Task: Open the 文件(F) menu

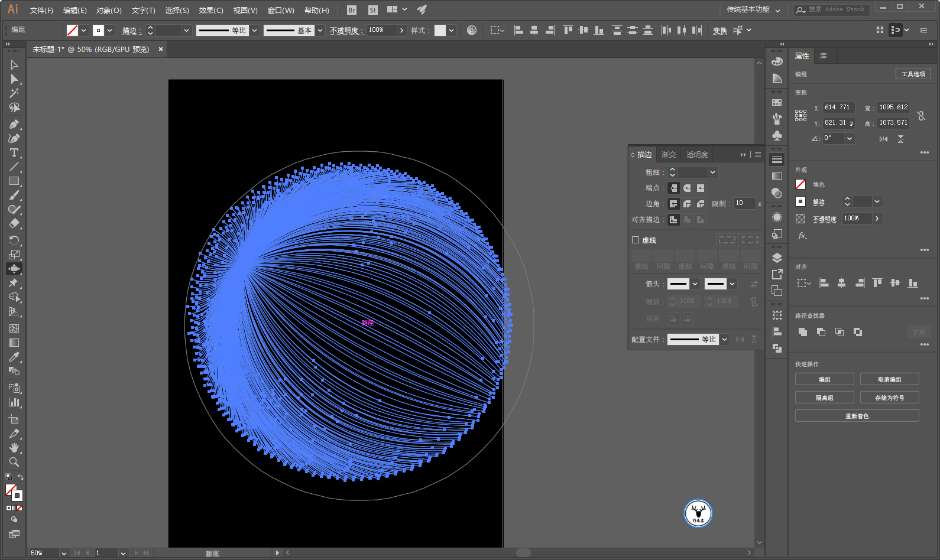Action: point(41,10)
